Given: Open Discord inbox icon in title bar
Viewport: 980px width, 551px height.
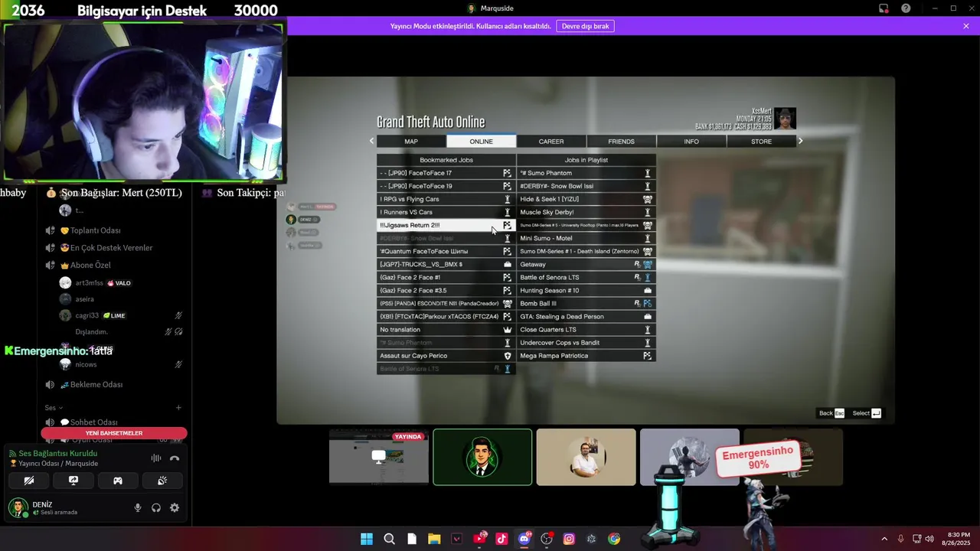Looking at the screenshot, I should 884,8.
